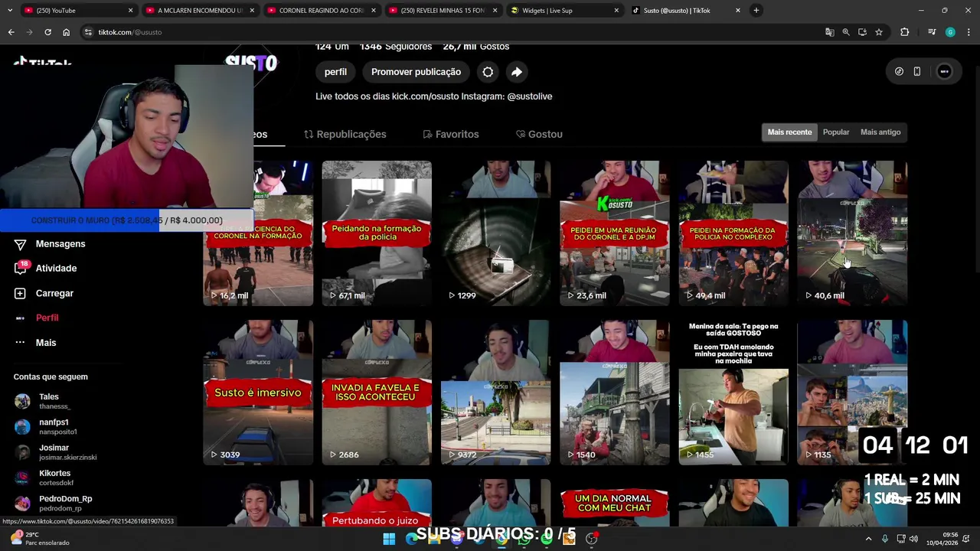The width and height of the screenshot is (980, 551).
Task: Open the Windows Start menu
Action: pos(389,539)
